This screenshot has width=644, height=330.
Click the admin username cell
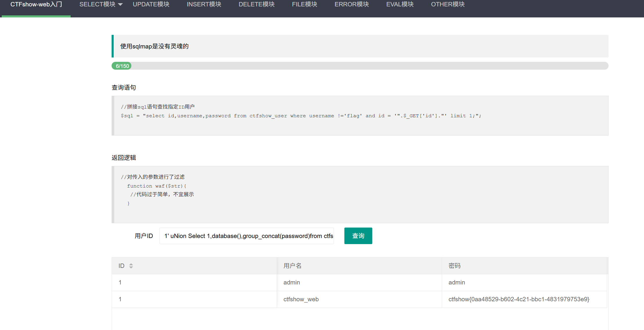click(291, 282)
